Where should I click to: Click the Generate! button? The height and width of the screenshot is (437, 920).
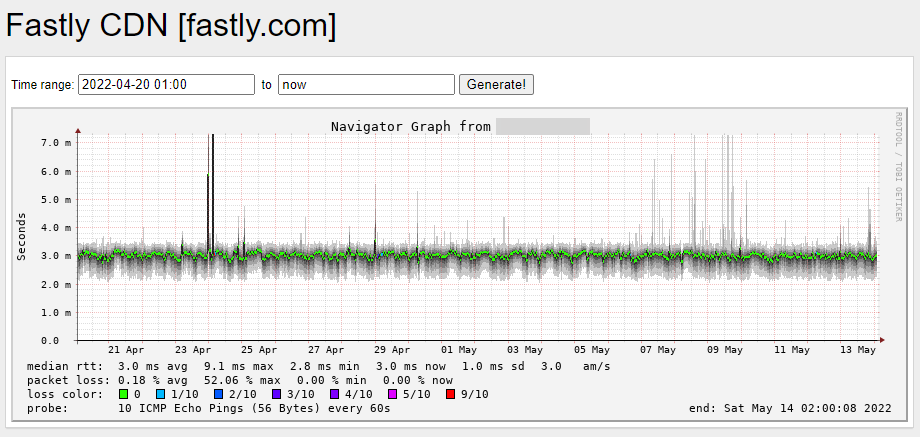[496, 84]
